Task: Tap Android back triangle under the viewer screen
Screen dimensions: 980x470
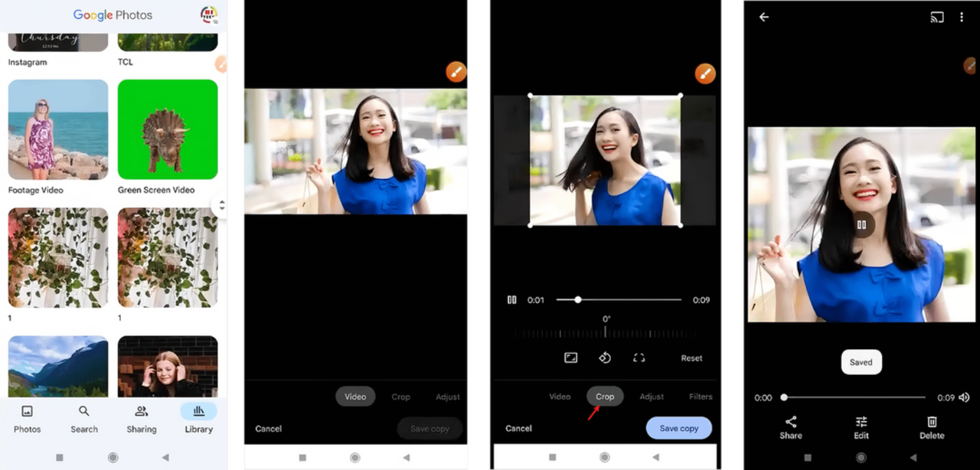Action: tap(914, 458)
